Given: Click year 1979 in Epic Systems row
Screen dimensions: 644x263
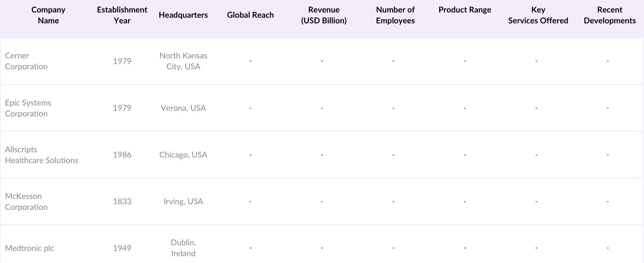Looking at the screenshot, I should point(122,108).
